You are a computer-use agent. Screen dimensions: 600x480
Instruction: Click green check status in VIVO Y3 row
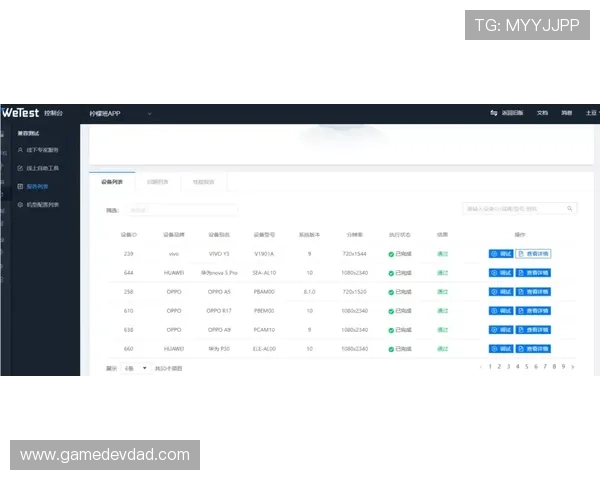391,254
